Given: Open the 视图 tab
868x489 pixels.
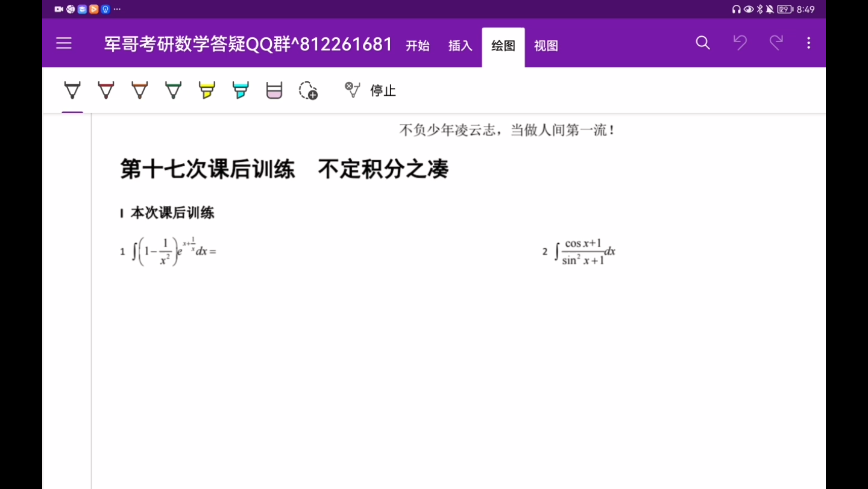Looking at the screenshot, I should click(546, 46).
